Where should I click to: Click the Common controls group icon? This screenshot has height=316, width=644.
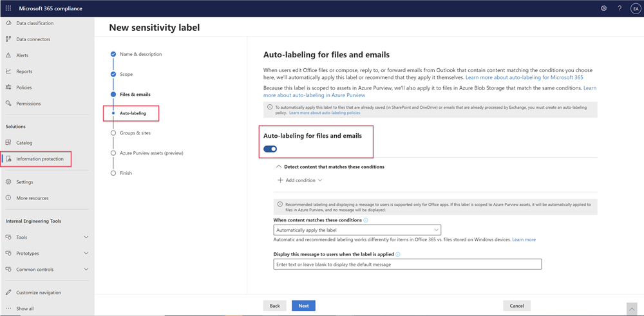pyautogui.click(x=8, y=269)
